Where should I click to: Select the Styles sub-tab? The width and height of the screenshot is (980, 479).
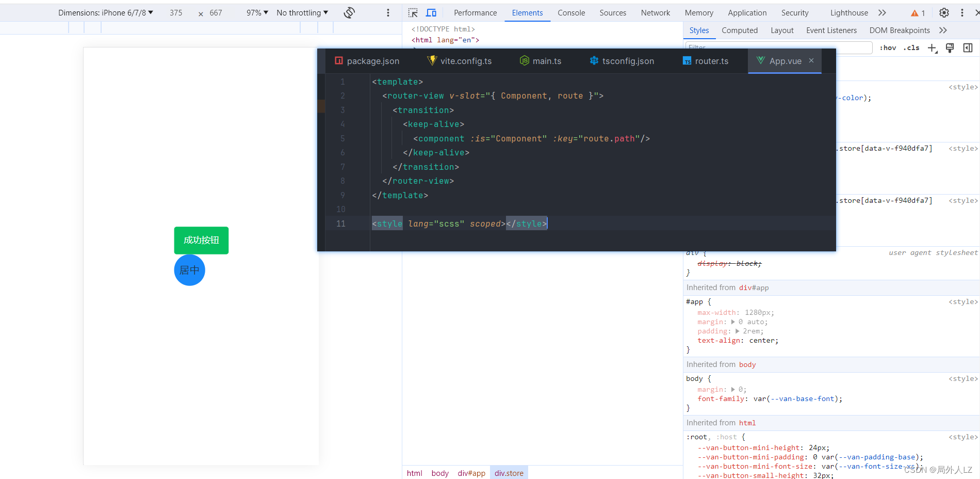coord(699,30)
